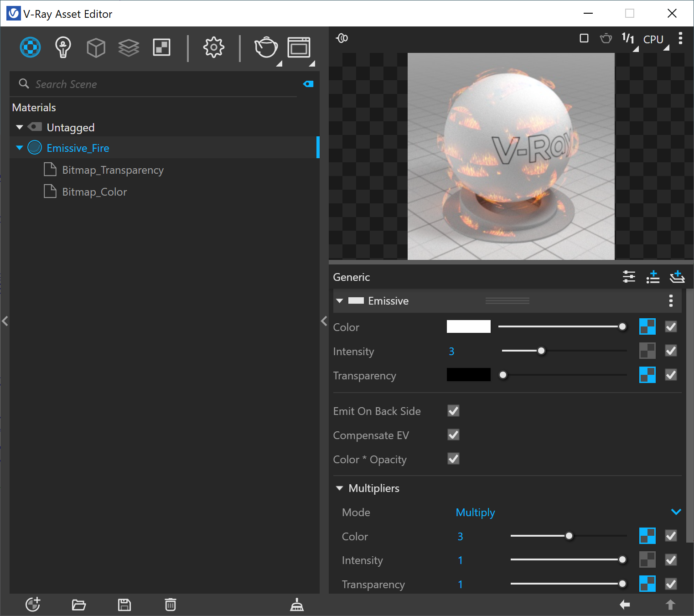Toggle the Multipliers Color checkbox
The width and height of the screenshot is (694, 616).
click(x=671, y=536)
